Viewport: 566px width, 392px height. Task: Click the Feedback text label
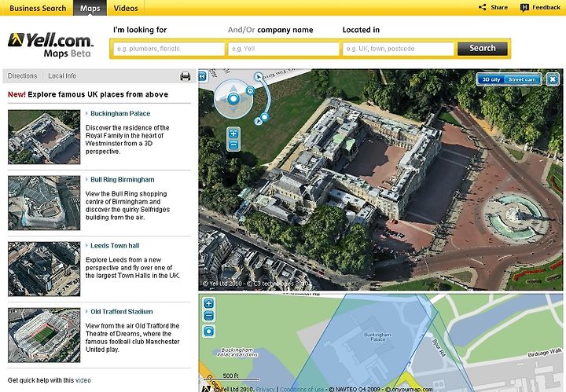pyautogui.click(x=546, y=7)
